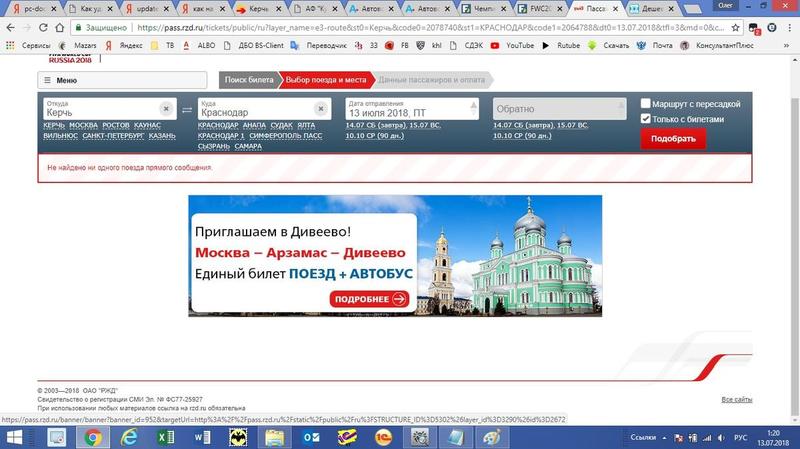Choose АНАПА as destination shortcut

(x=254, y=126)
